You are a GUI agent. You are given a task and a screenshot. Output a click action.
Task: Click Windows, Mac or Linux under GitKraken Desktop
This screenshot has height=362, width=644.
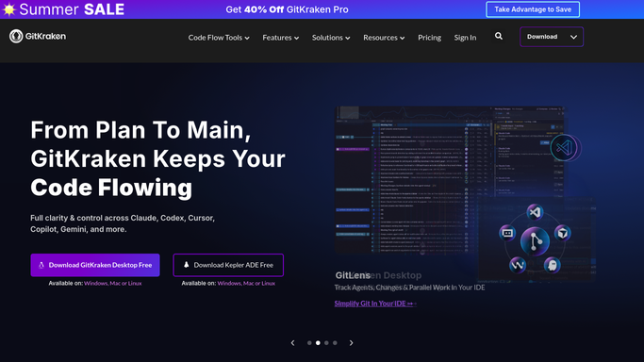coord(113,283)
